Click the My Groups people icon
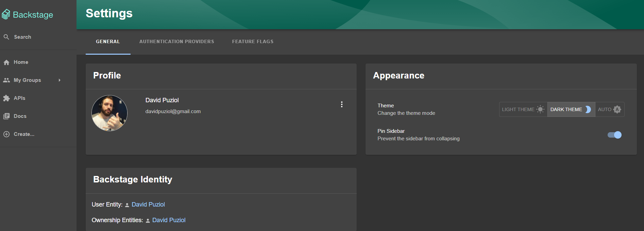 (x=6, y=80)
